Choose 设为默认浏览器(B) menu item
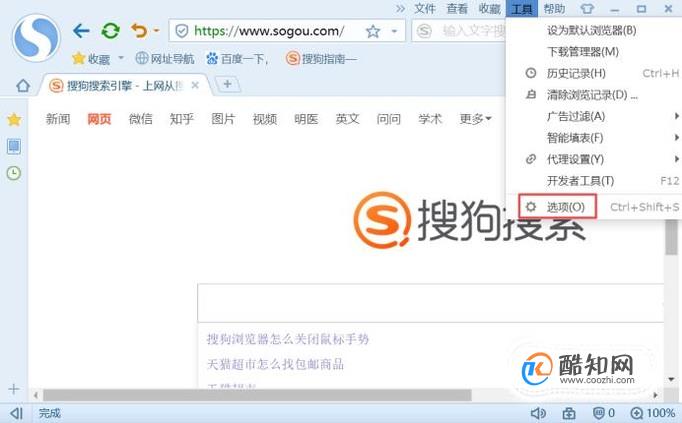682x423 pixels. pyautogui.click(x=594, y=30)
